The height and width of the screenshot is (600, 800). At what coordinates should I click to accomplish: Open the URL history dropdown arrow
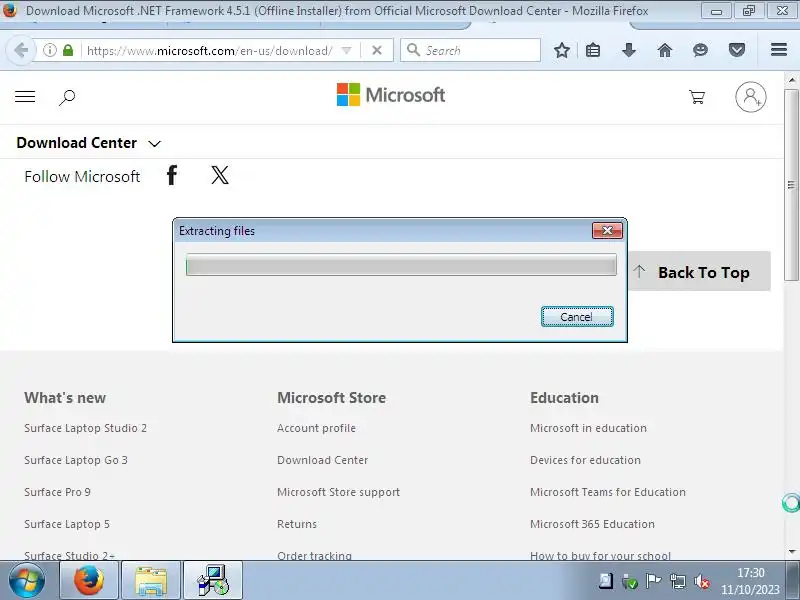[x=346, y=50]
